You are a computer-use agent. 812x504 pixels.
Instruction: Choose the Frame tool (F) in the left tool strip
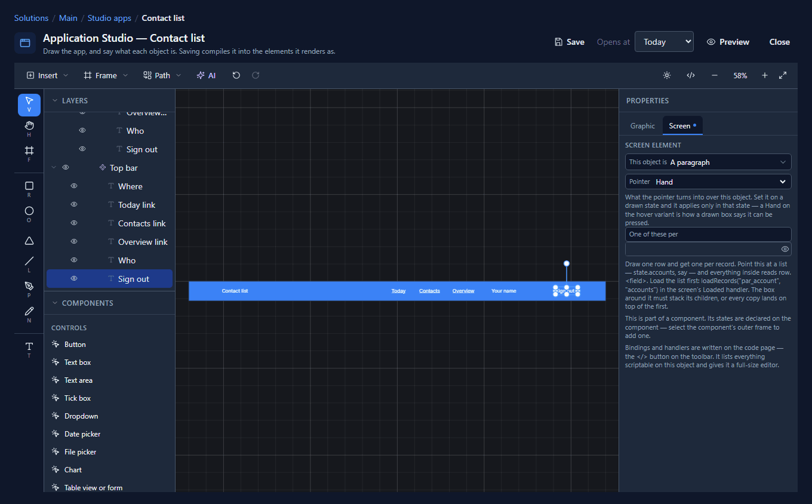coord(29,153)
